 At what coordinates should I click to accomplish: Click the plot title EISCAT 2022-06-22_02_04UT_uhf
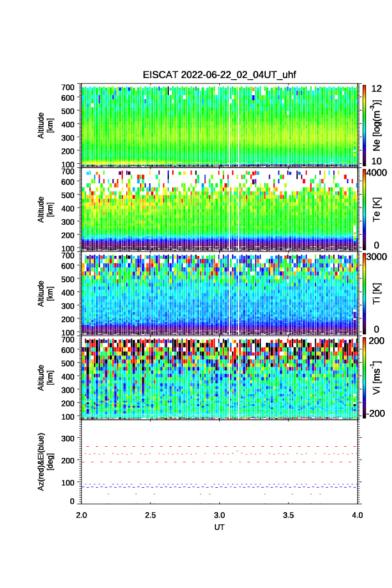pyautogui.click(x=220, y=75)
